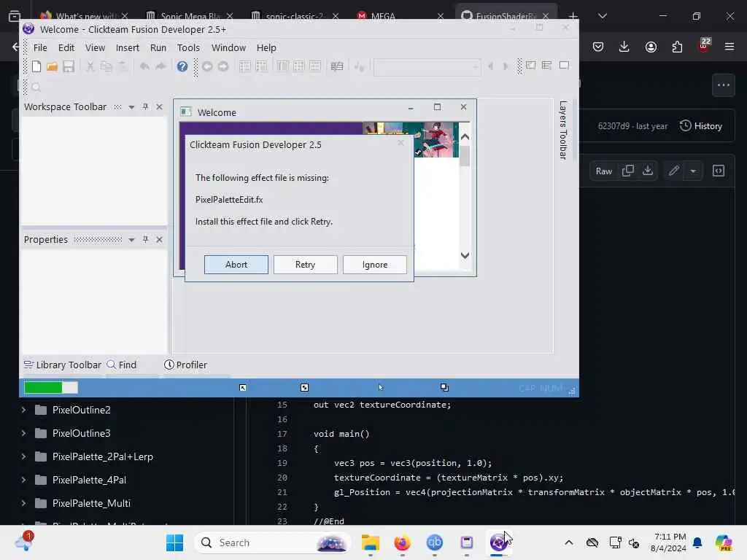Close the Workspace Toolbar panel

click(x=160, y=106)
